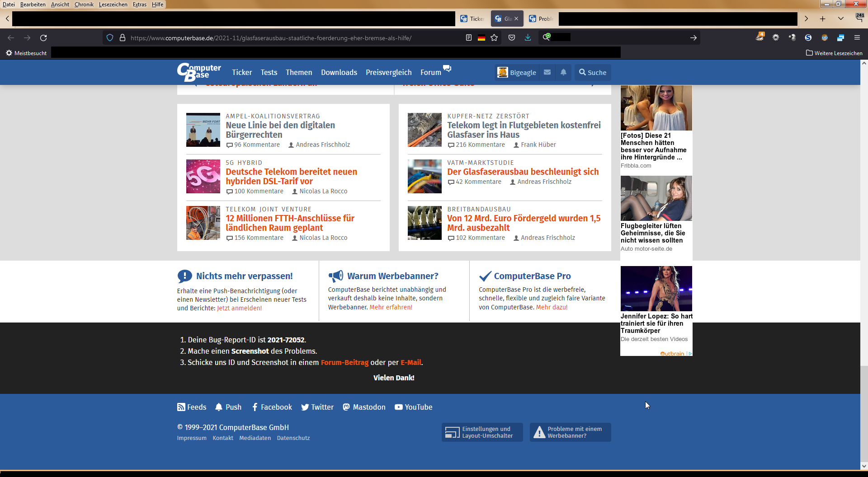Open a new browser tab
Screen dimensions: 868x477
[823, 19]
